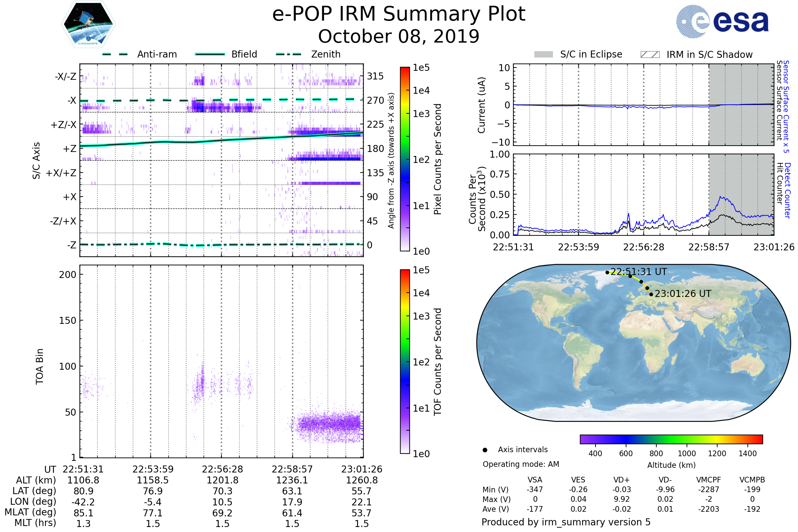798x532 pixels.
Task: Click the CASSIOPE satellite hexagon logo
Action: (88, 24)
